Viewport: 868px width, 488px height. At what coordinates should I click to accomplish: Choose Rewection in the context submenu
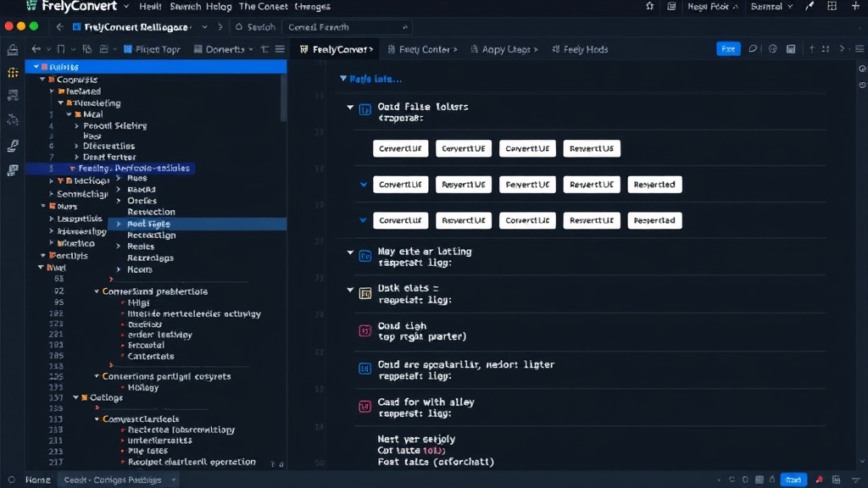[151, 212]
